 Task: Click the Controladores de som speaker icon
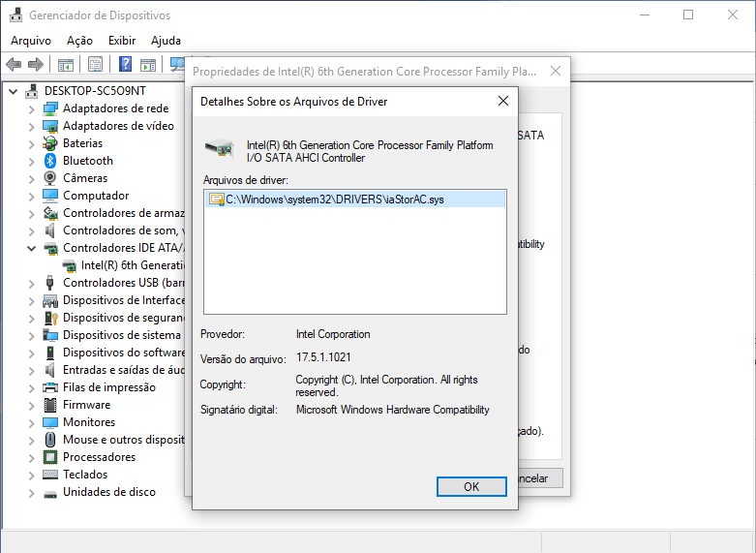50,230
